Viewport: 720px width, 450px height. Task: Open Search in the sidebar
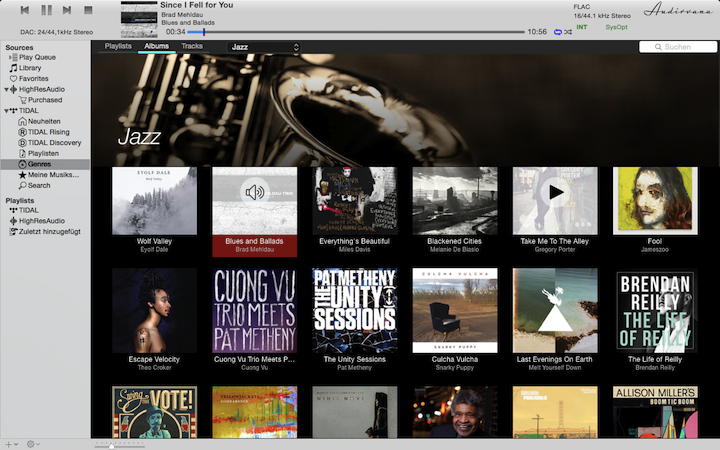[x=34, y=186]
